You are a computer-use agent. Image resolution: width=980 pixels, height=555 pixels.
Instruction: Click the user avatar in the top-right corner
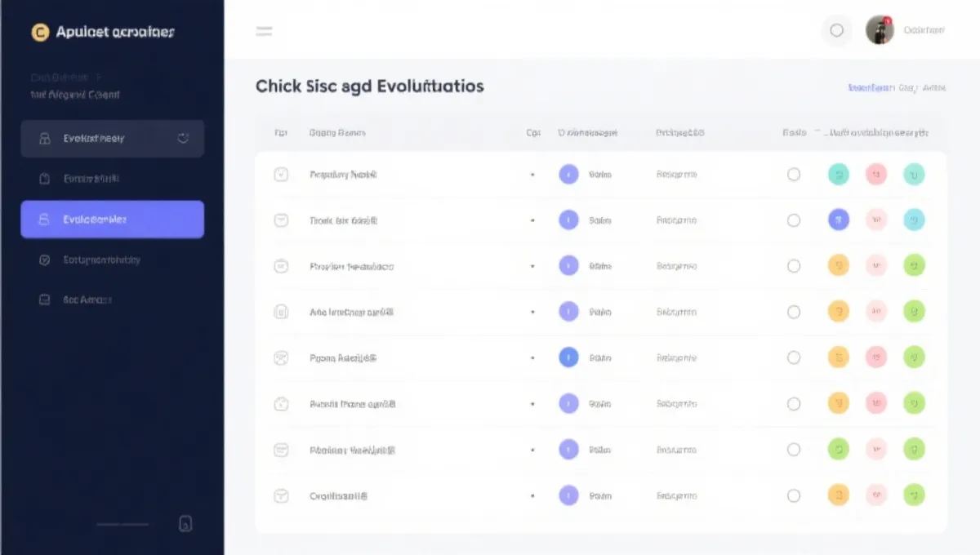[x=880, y=30]
